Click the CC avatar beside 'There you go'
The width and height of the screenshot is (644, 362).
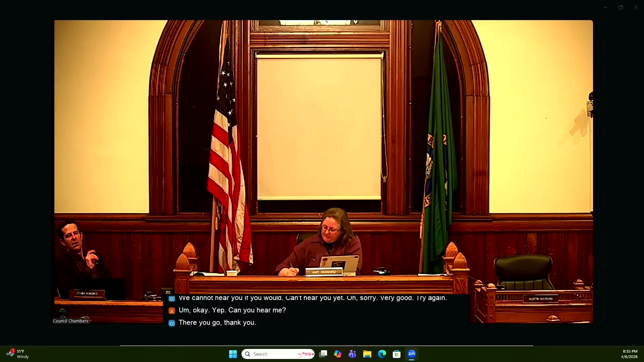(x=172, y=323)
